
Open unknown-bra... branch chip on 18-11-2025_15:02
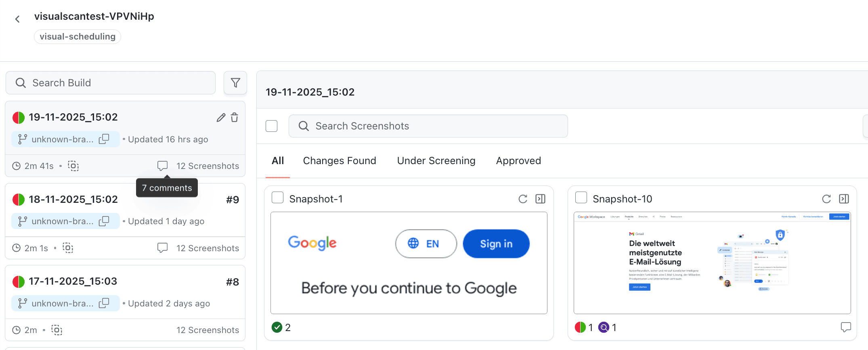[x=65, y=221]
